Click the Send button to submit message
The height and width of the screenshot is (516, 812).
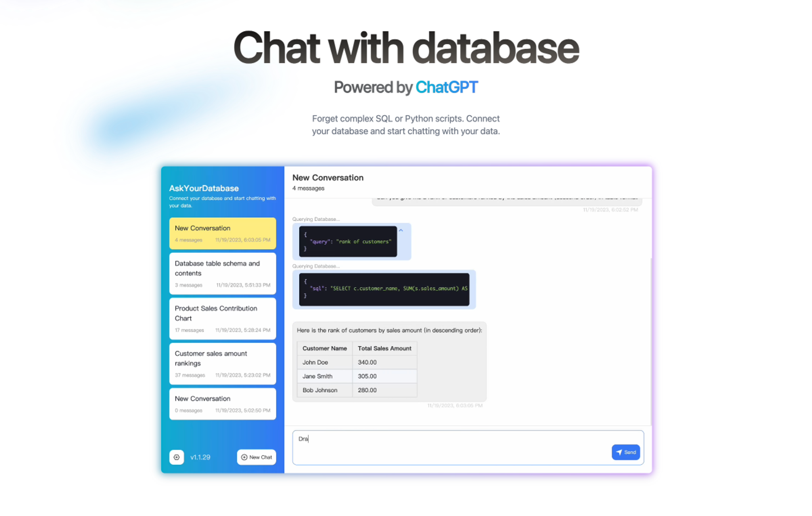[x=625, y=452]
